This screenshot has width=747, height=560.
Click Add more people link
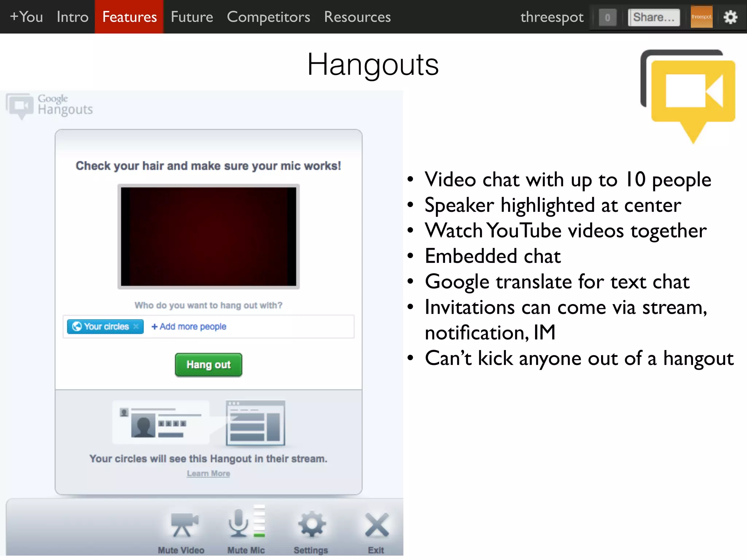point(189,326)
